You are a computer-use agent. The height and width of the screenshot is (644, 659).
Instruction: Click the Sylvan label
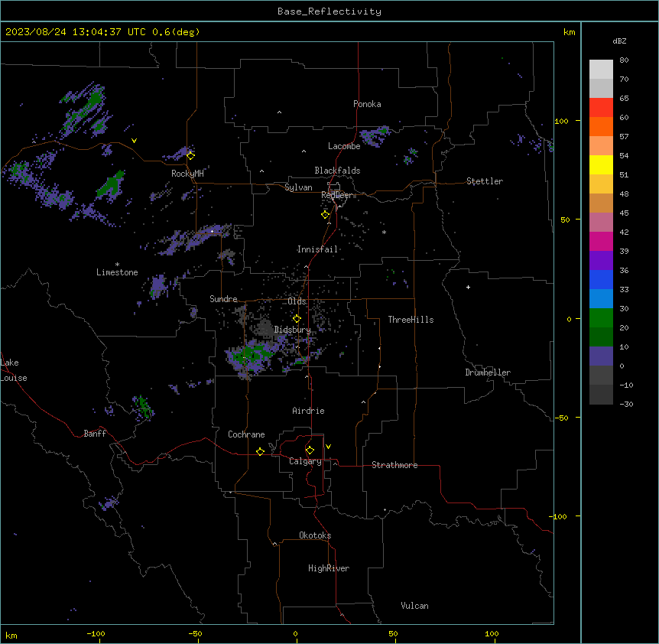pyautogui.click(x=298, y=187)
